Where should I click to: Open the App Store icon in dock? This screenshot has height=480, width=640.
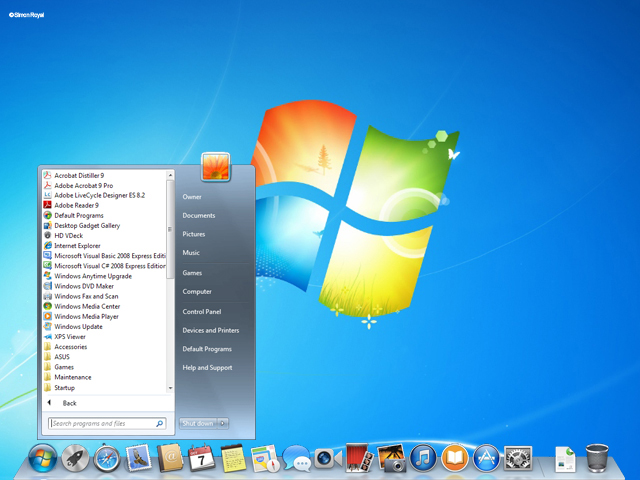(x=487, y=458)
